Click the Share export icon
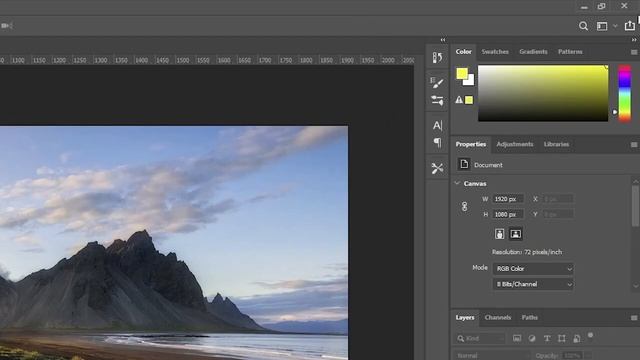 pyautogui.click(x=629, y=26)
